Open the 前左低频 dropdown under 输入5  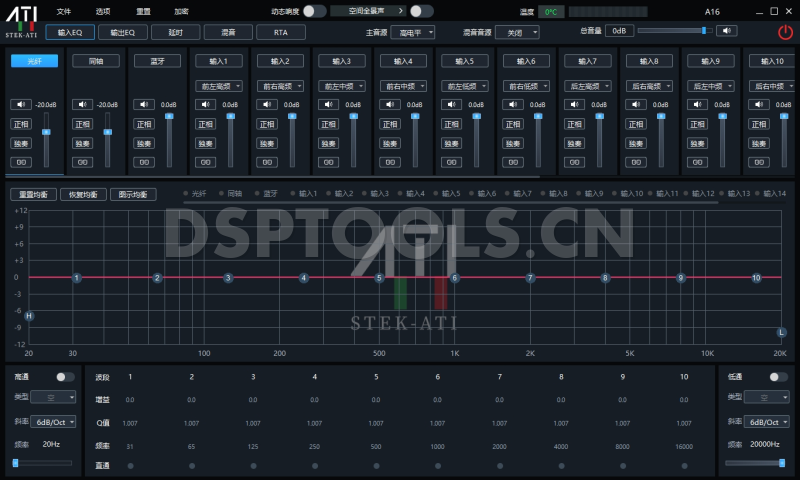[x=465, y=86]
